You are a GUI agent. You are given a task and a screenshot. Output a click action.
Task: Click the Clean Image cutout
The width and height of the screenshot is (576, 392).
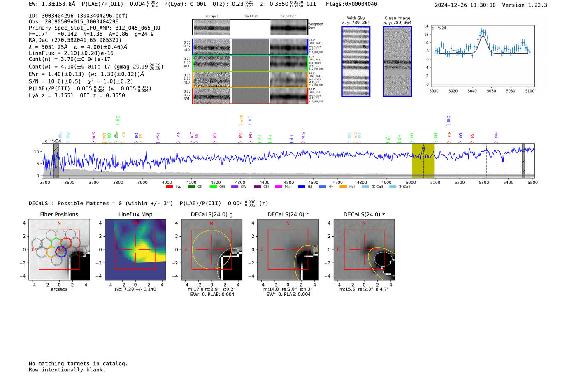click(397, 61)
